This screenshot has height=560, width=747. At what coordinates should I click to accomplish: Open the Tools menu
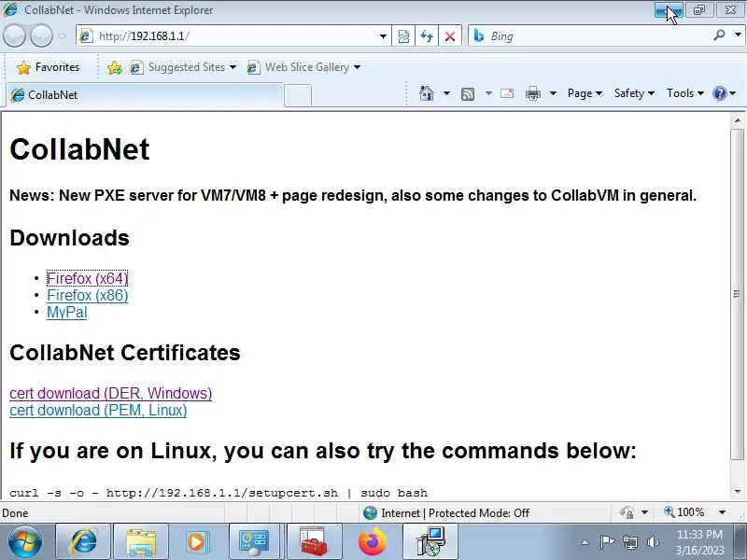[685, 93]
